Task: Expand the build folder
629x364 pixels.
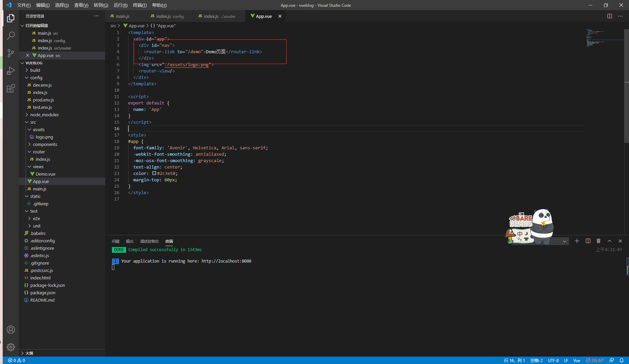Action: 62,70
